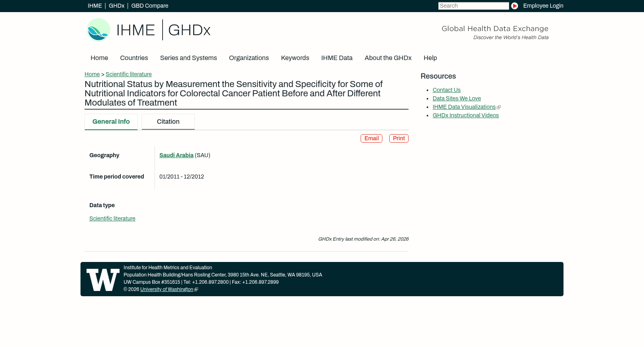Viewport: 644px width, 347px height.
Task: Open the Organizations menu item
Action: [249, 58]
